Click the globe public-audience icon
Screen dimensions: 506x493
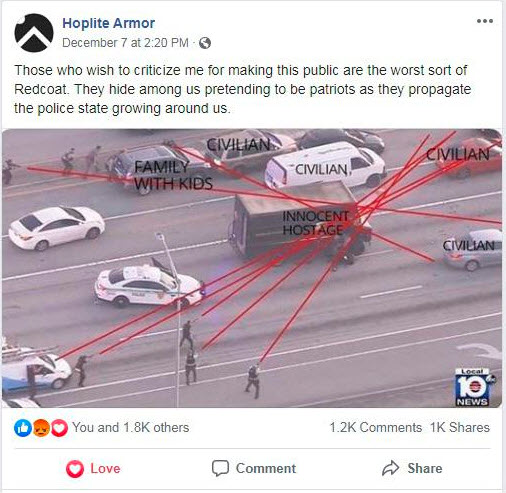[205, 43]
